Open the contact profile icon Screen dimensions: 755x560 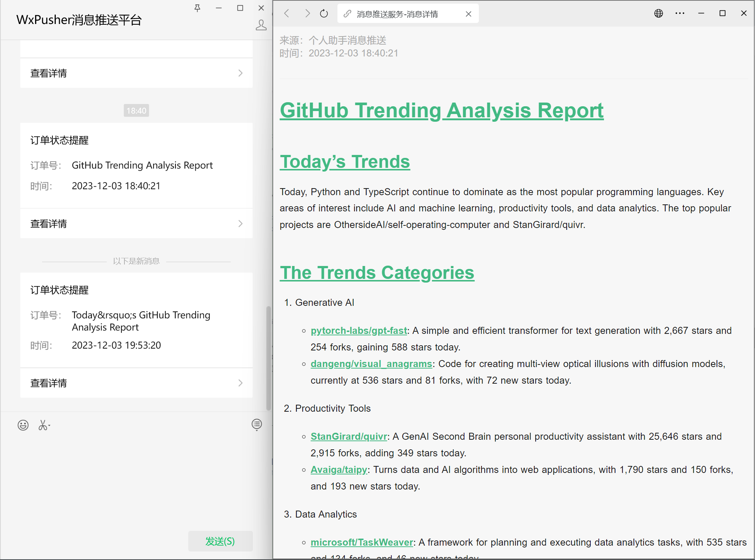tap(261, 25)
